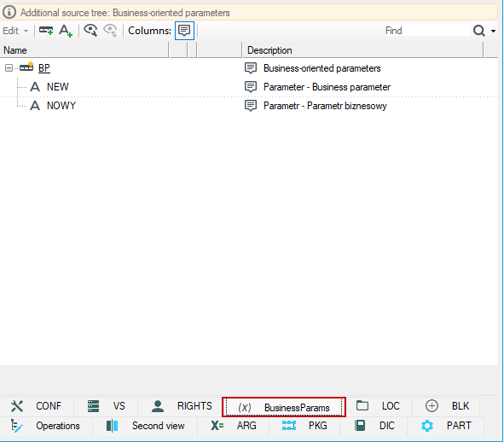Click the A icon beside NOWY

[x=35, y=106]
